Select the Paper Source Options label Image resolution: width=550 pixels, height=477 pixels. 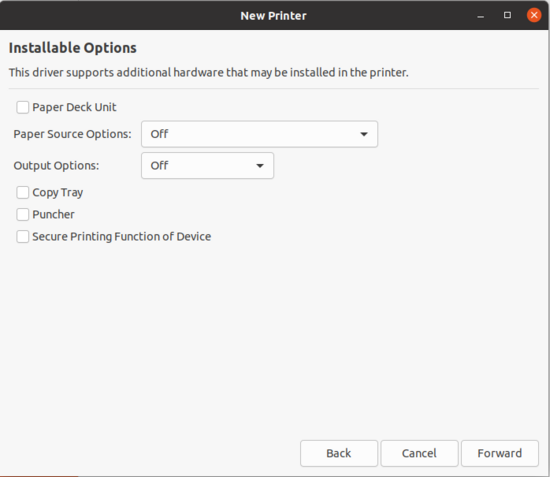tap(72, 134)
